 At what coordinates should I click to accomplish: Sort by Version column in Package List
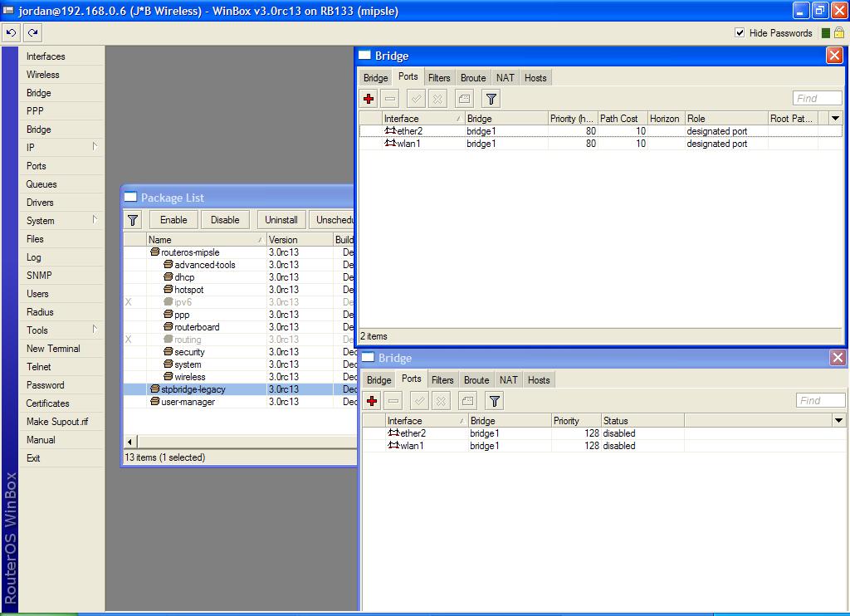point(300,240)
